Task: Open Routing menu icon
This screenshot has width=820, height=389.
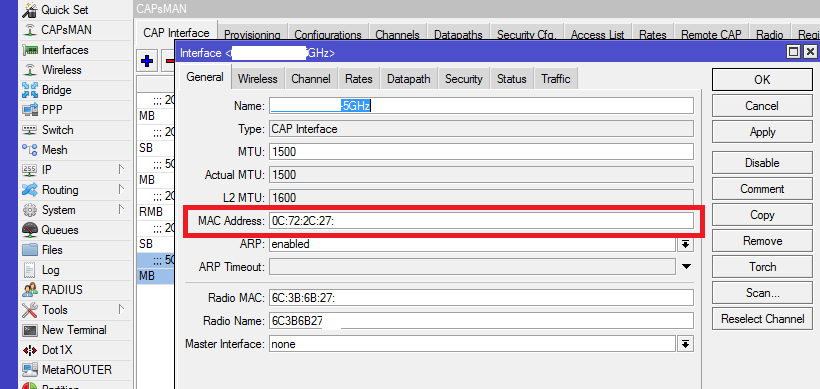Action: coord(30,190)
